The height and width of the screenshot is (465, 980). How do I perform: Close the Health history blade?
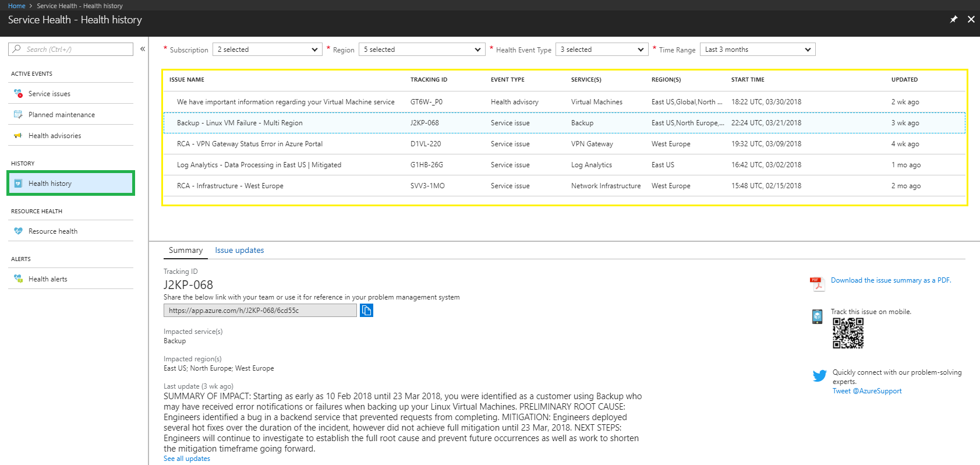(x=971, y=19)
